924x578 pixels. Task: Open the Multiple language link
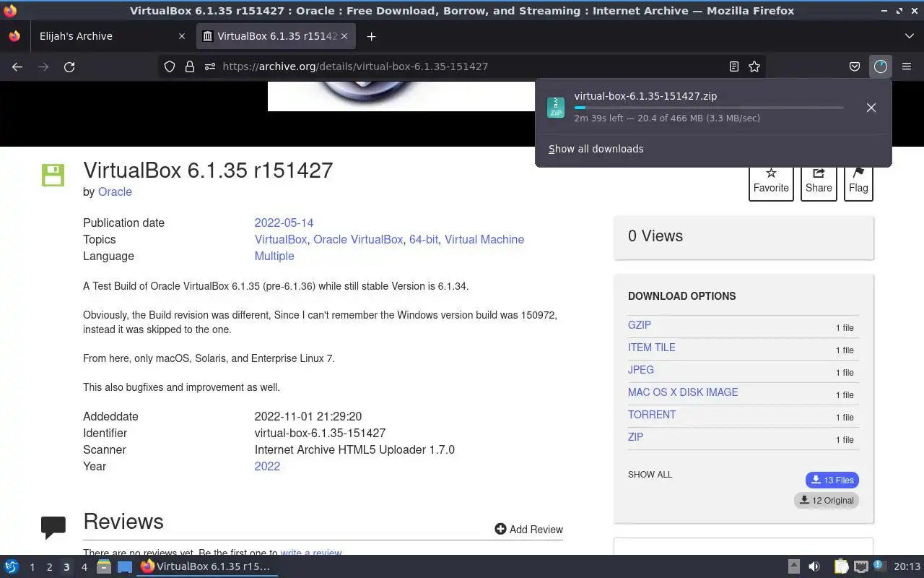point(274,256)
